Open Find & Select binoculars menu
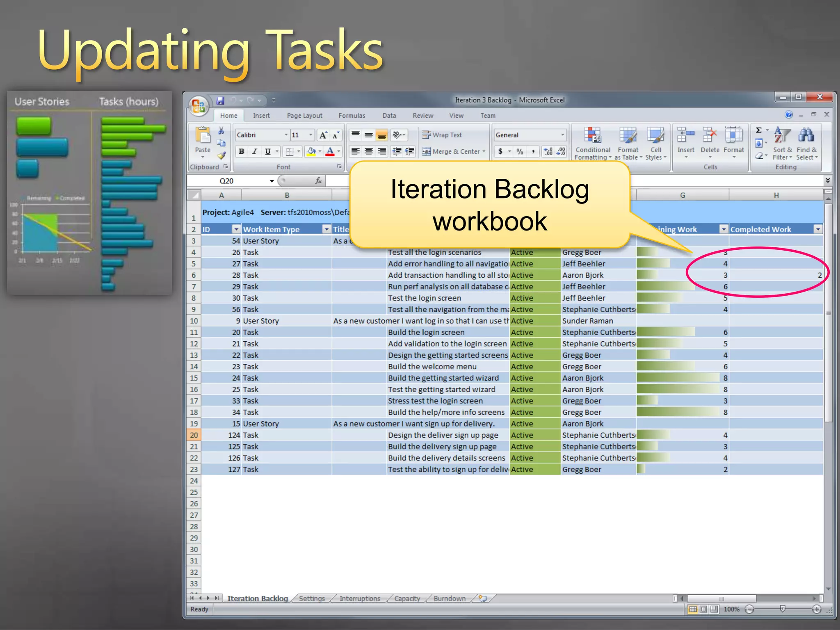840x630 pixels. [x=807, y=143]
